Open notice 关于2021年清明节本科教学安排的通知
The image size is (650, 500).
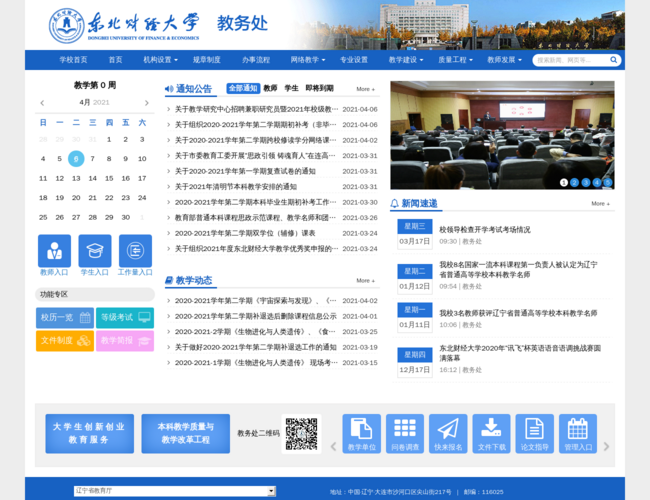[x=235, y=187]
